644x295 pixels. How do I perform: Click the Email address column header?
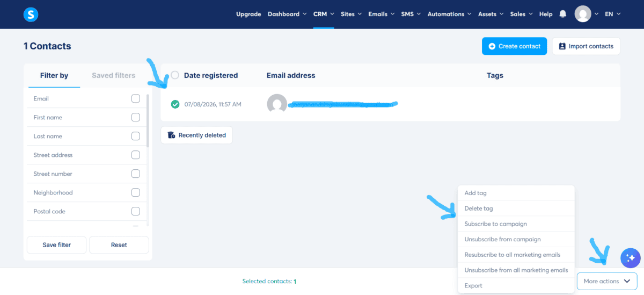(291, 75)
